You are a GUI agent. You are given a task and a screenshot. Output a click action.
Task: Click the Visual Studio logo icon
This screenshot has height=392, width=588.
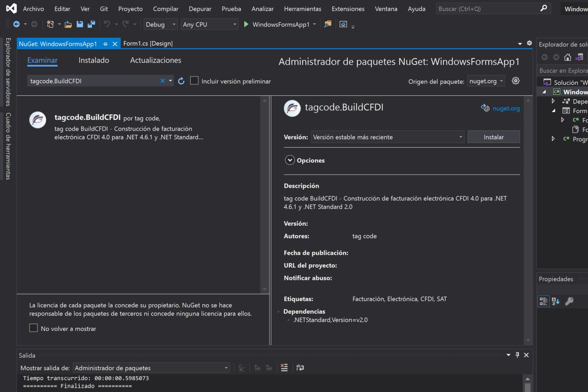tap(11, 8)
